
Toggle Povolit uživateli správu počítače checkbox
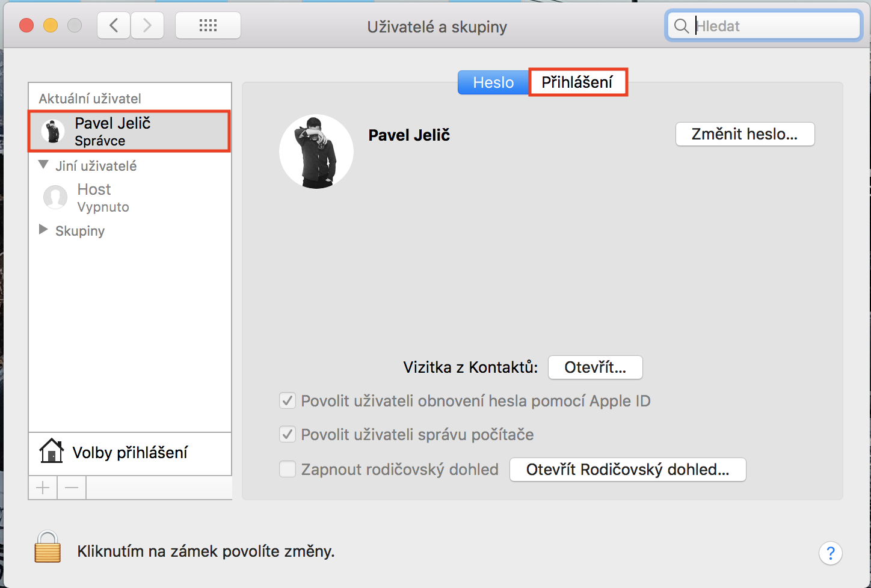coord(288,434)
